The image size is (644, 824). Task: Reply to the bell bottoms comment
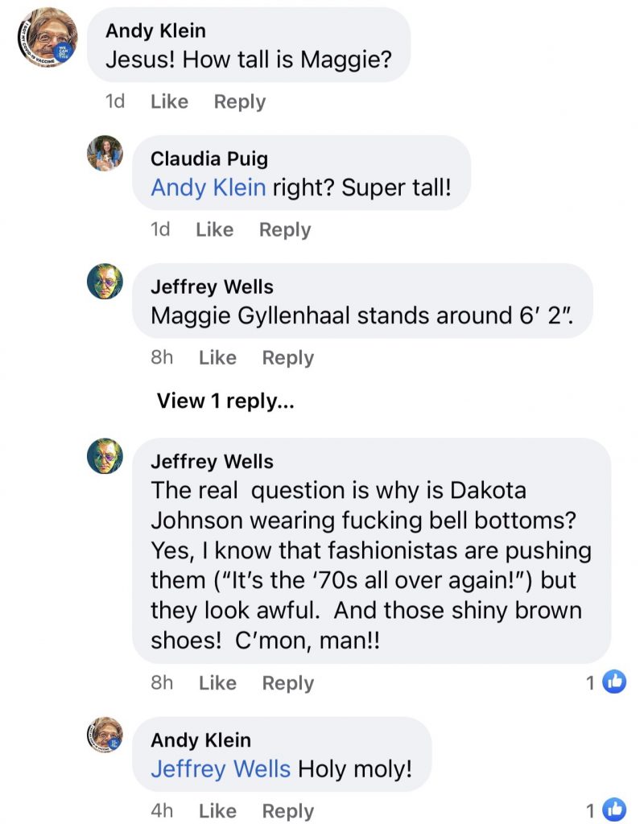click(x=287, y=682)
